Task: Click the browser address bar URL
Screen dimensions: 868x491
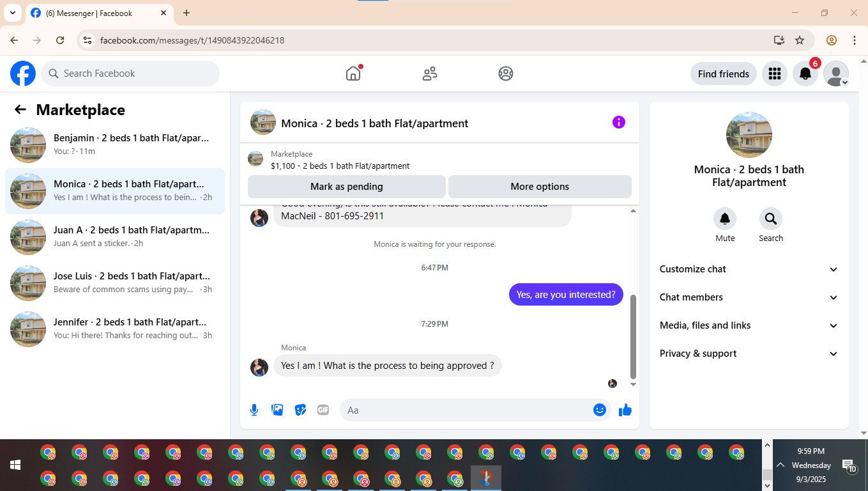Action: coord(192,40)
